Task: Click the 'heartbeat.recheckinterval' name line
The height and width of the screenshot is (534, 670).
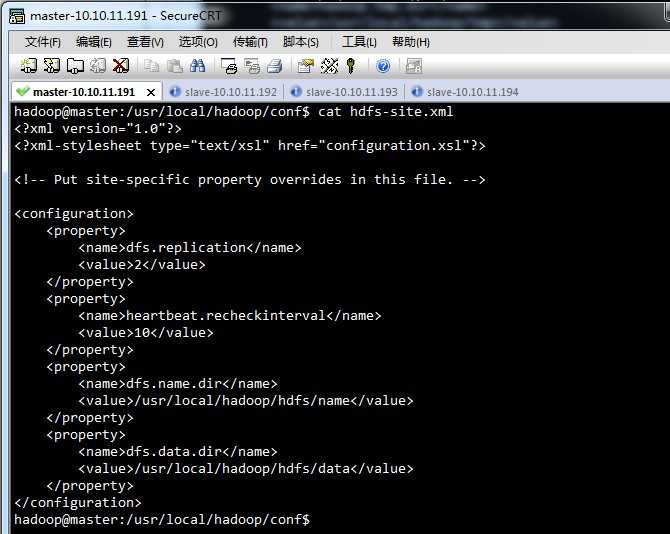Action: tap(229, 316)
